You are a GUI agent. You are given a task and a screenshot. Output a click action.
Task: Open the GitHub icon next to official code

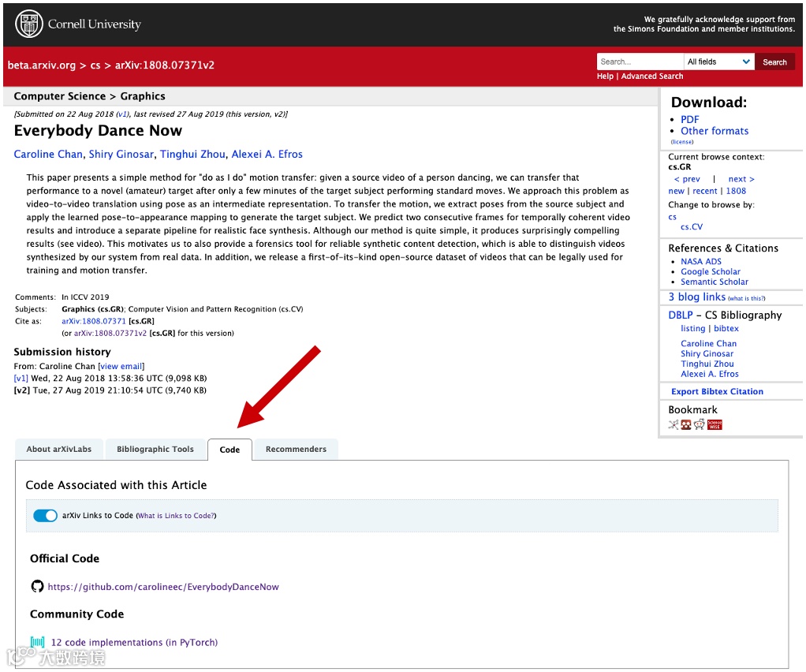pos(37,586)
